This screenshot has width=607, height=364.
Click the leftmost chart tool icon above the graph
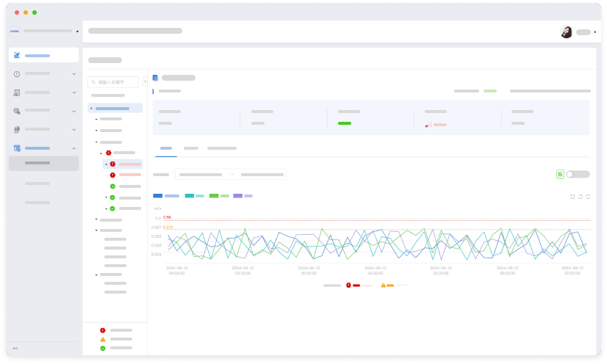coord(572,197)
